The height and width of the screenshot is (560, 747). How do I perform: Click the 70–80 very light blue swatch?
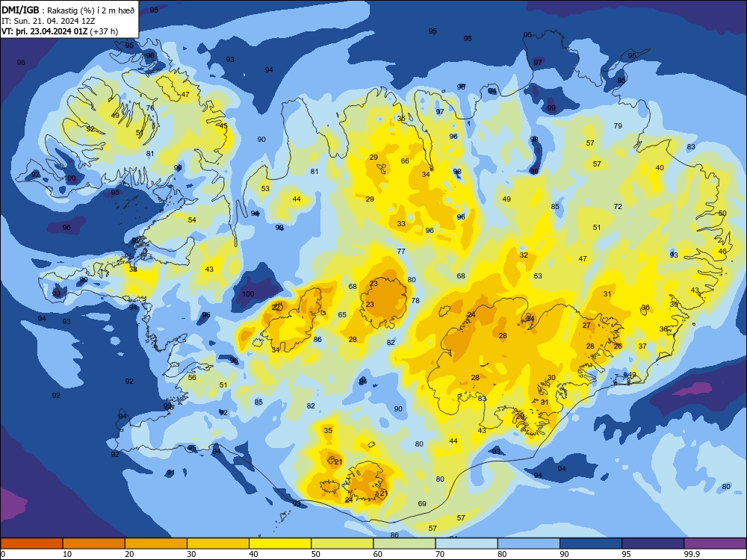pyautogui.click(x=467, y=544)
